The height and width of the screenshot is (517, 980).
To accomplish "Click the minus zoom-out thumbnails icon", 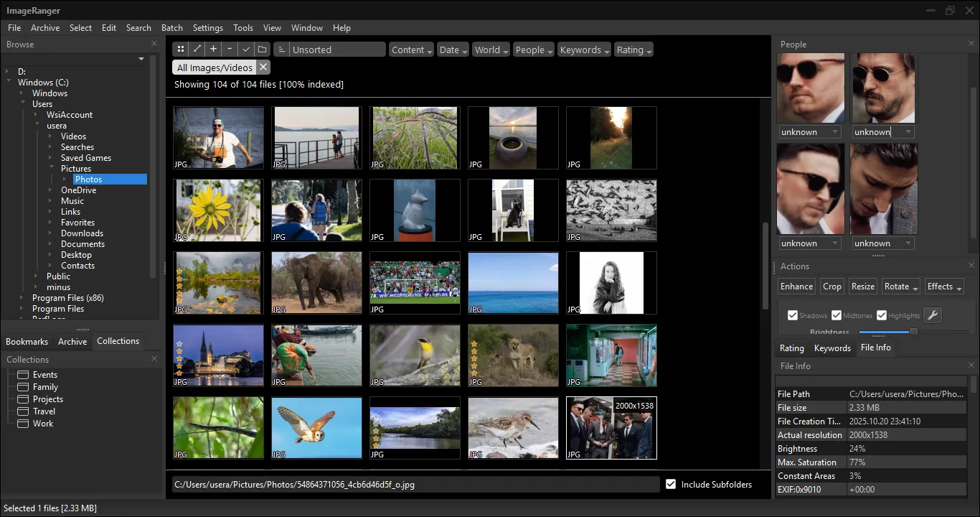I will point(230,50).
